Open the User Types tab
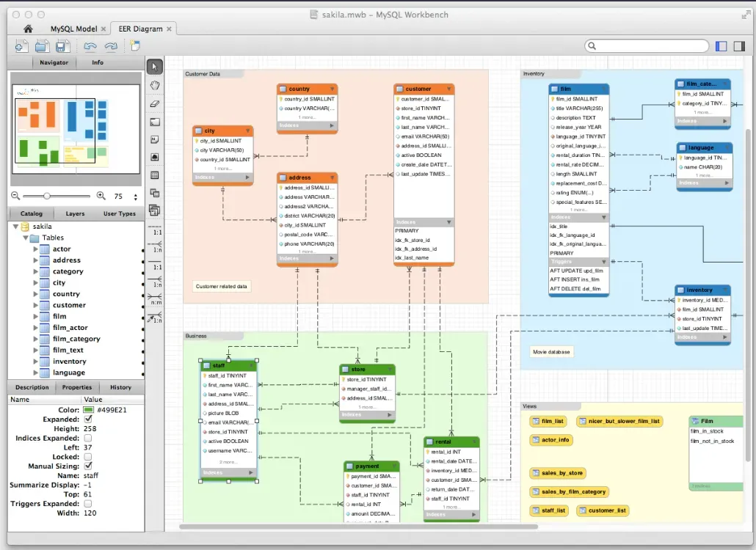The image size is (756, 550). pos(120,213)
